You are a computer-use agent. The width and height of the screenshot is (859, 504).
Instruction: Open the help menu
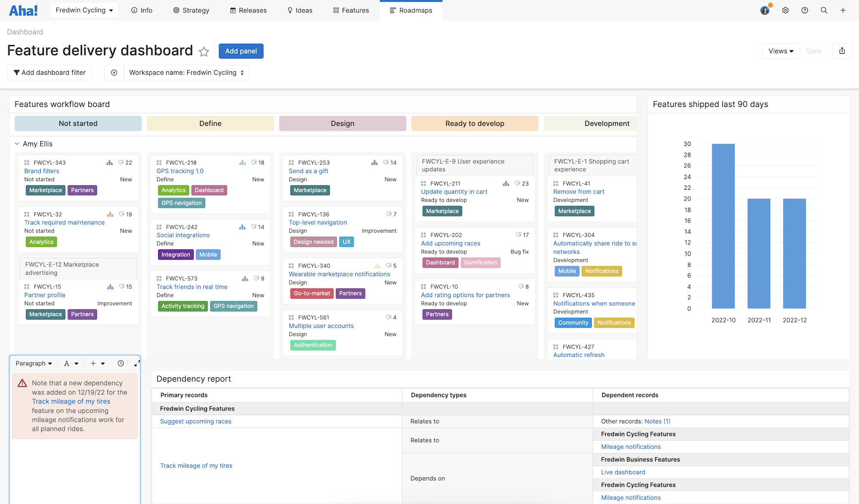(x=805, y=10)
